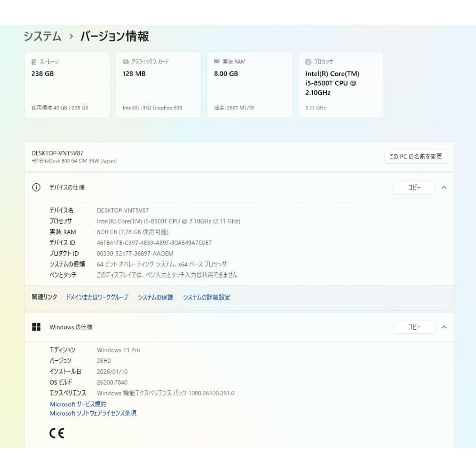Click the device specifications info icon
The image size is (476, 476).
click(36, 187)
